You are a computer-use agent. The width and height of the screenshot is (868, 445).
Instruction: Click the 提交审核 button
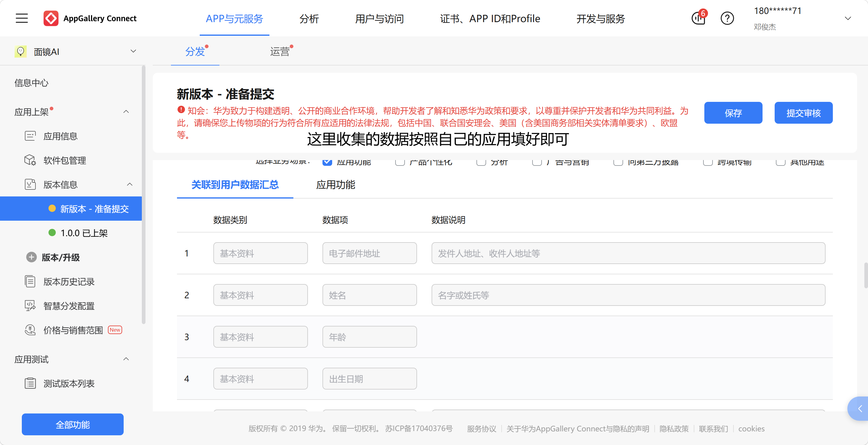click(x=803, y=113)
